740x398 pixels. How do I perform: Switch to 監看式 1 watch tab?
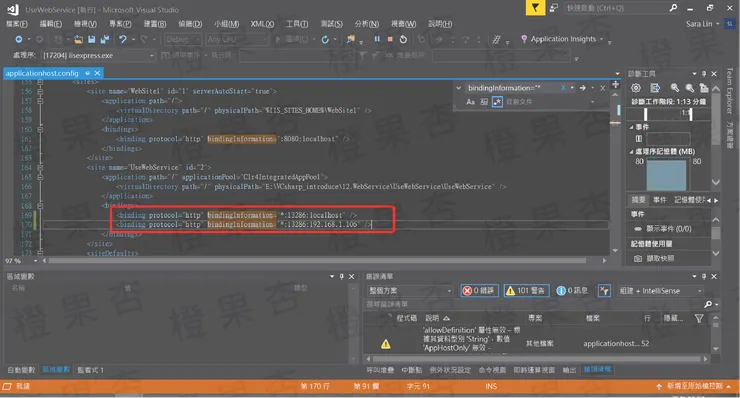pyautogui.click(x=90, y=370)
